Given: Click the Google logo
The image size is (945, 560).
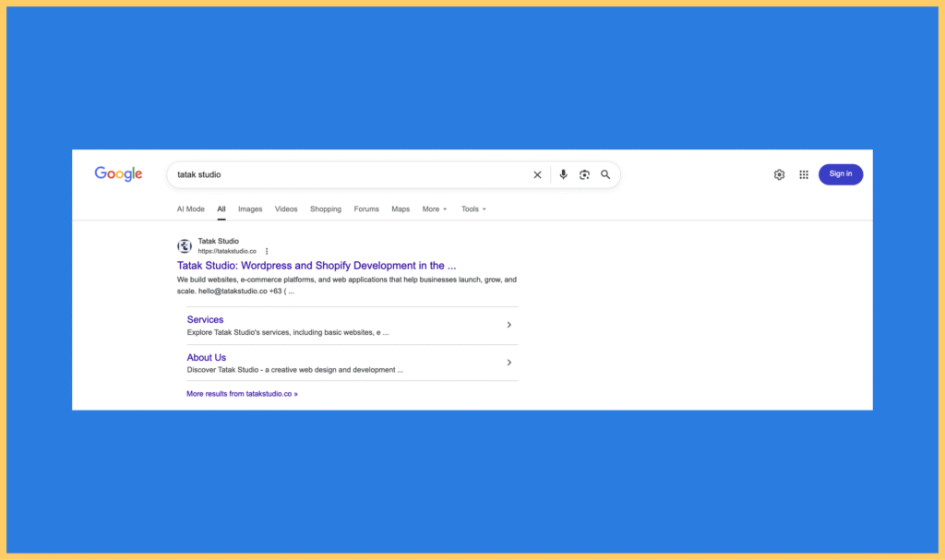Looking at the screenshot, I should tap(118, 174).
